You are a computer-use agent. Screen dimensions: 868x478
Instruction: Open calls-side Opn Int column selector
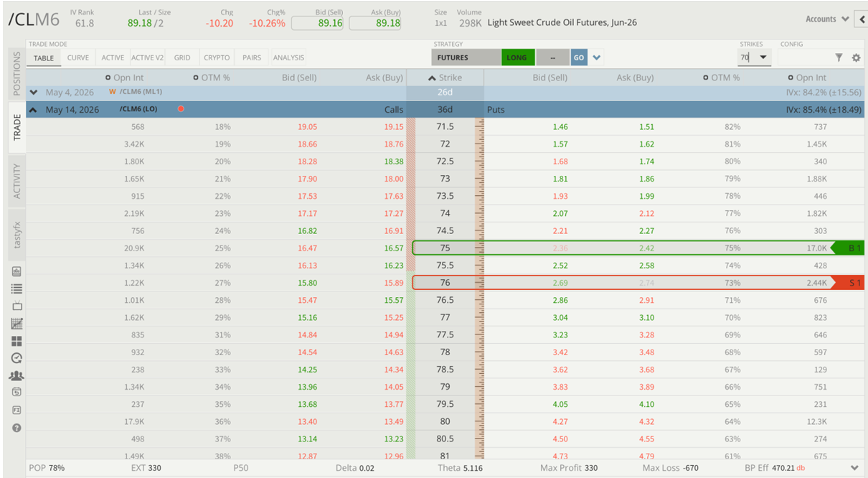pos(108,78)
